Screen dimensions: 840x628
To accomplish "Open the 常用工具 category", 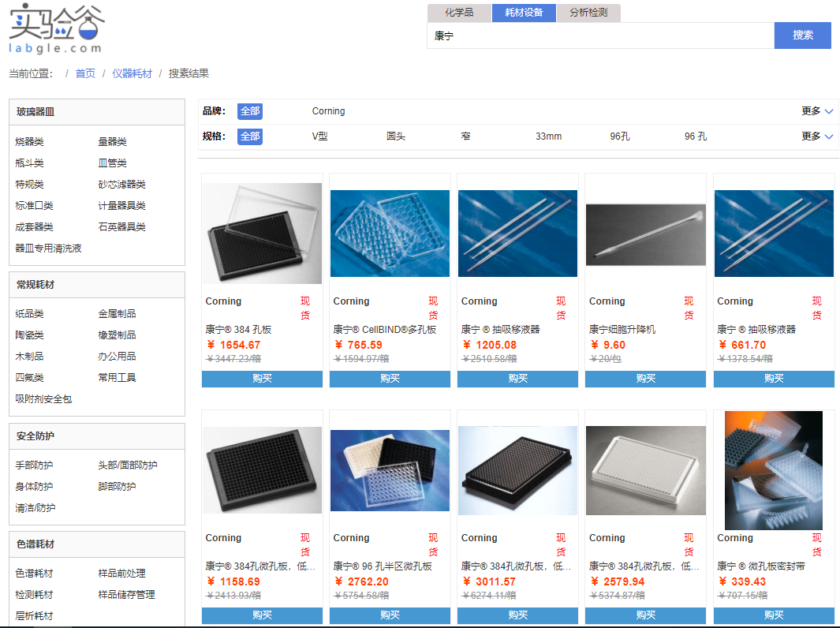I will pyautogui.click(x=117, y=378).
